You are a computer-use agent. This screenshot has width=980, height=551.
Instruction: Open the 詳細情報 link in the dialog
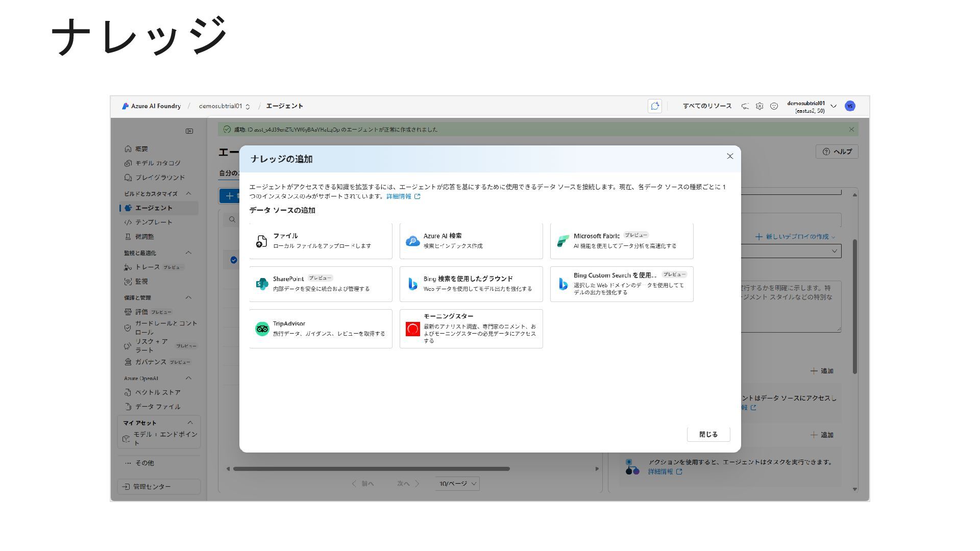point(403,196)
